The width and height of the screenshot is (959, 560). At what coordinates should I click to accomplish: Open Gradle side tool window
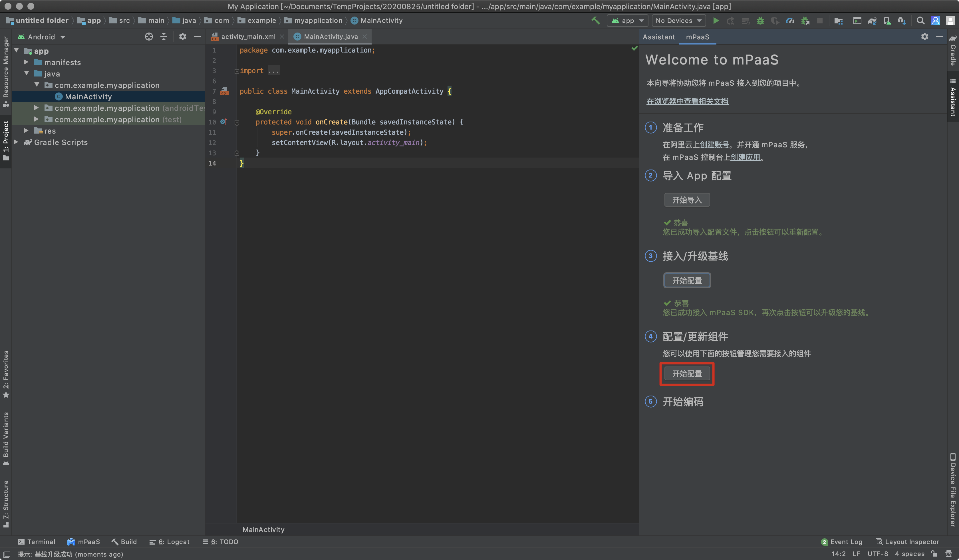(x=952, y=51)
